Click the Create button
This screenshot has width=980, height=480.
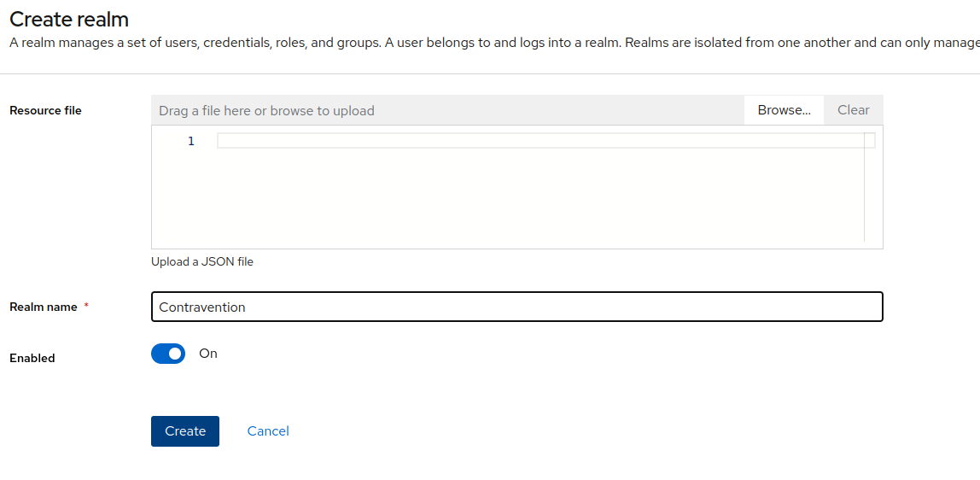tap(185, 431)
